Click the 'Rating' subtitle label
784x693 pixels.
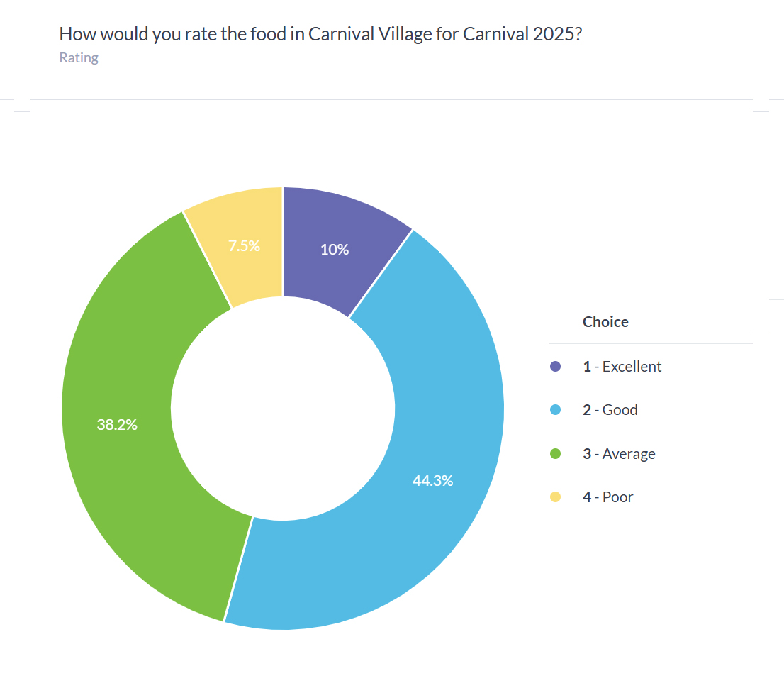point(79,58)
